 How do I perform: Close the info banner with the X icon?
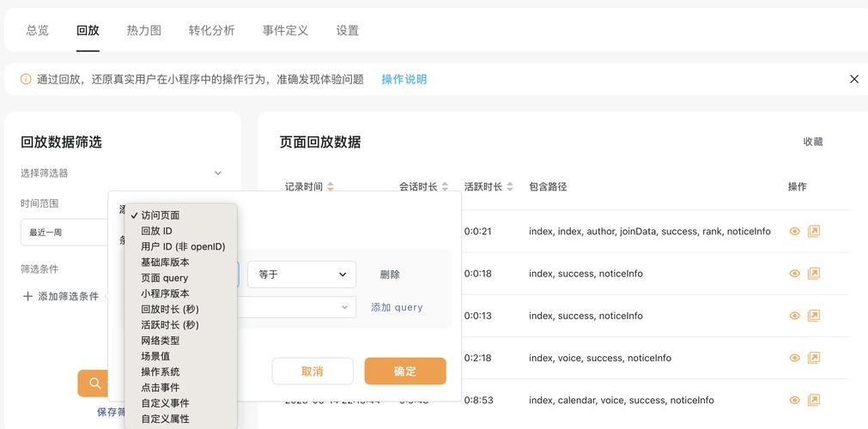tap(854, 79)
